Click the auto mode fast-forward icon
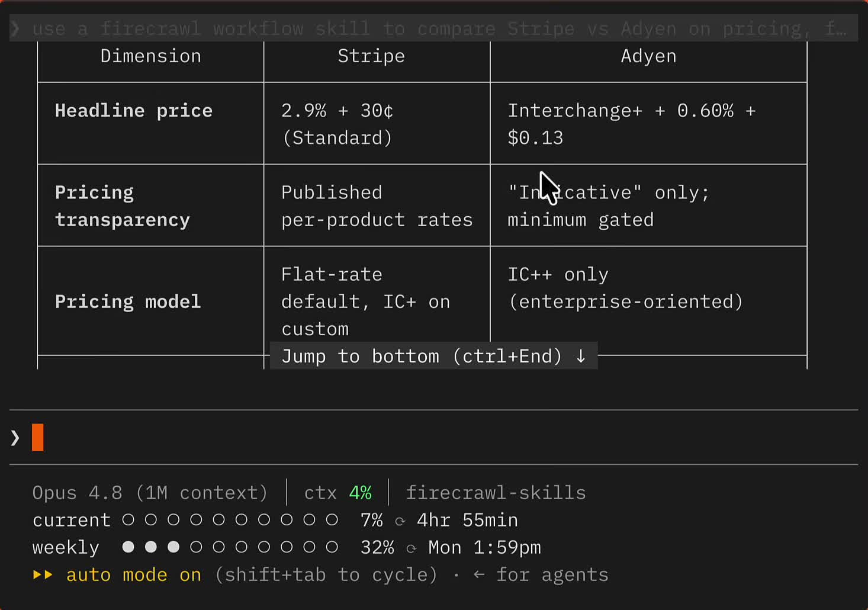868x610 pixels. coord(43,574)
